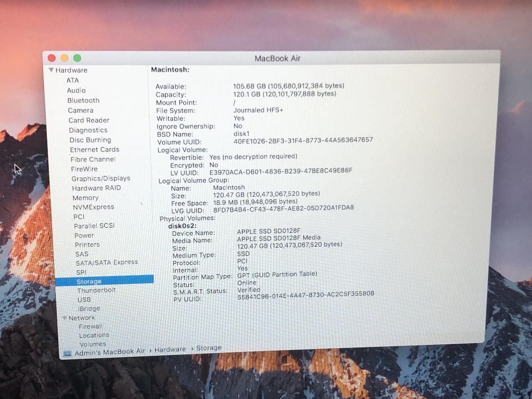Click the Macintosh: volume heading
Image resolution: width=532 pixels, height=399 pixels.
170,69
